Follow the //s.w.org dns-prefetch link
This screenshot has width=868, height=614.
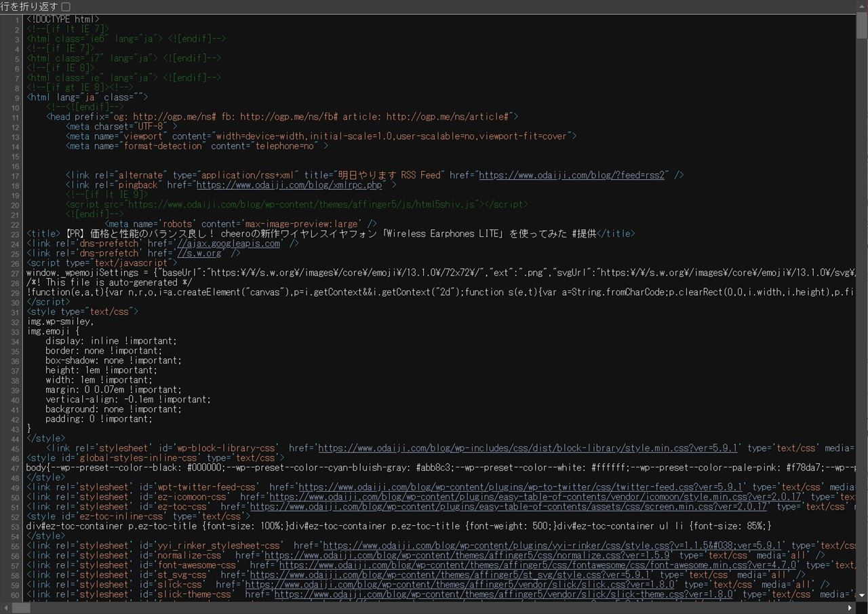click(x=199, y=253)
